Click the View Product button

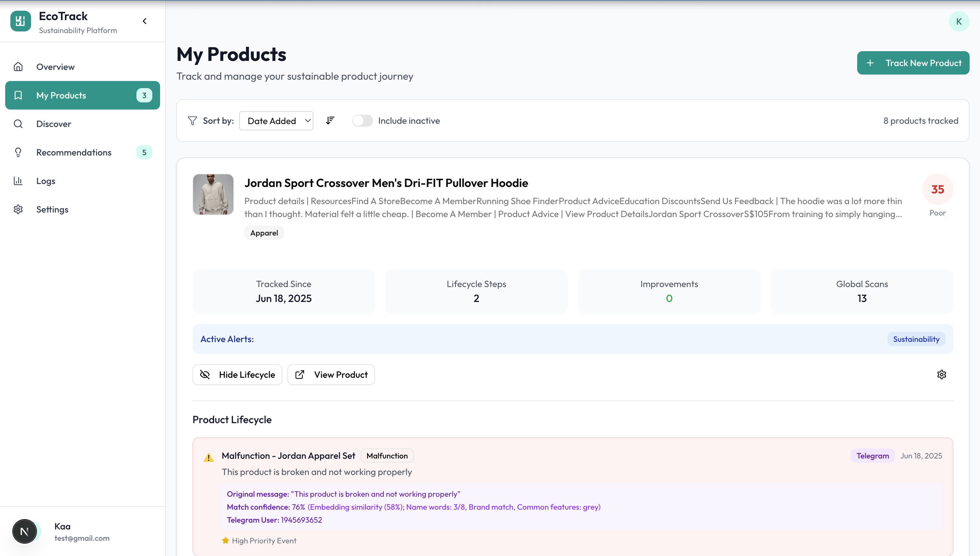point(331,375)
